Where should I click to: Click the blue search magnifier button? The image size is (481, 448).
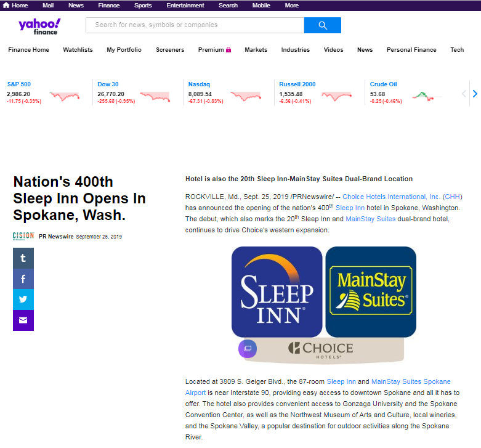click(x=322, y=25)
